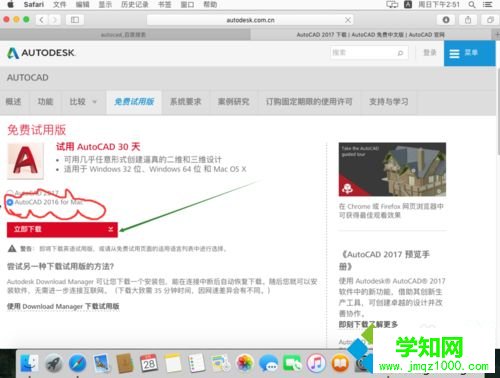Stop loading via address bar X

tap(348, 20)
